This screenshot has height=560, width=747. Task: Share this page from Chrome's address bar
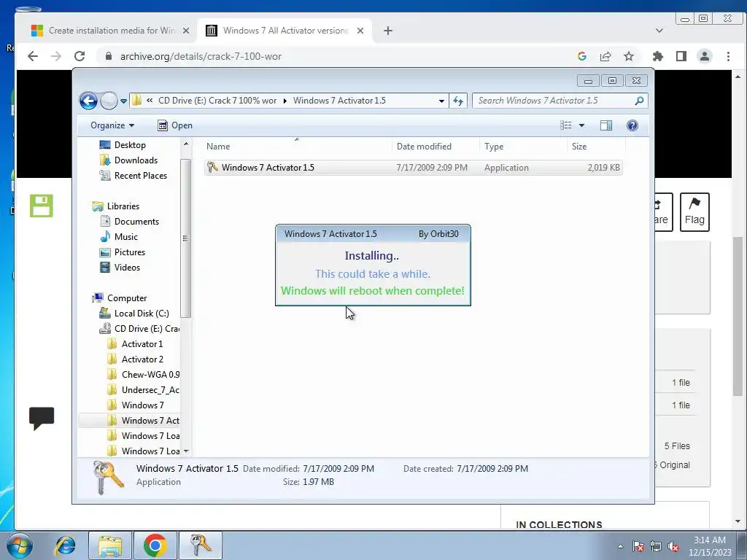click(605, 56)
